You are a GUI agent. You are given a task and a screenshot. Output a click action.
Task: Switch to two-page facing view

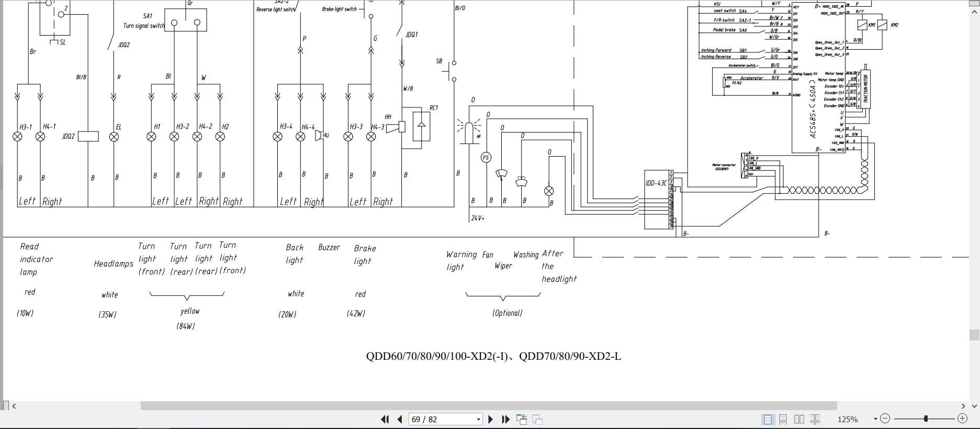799,419
